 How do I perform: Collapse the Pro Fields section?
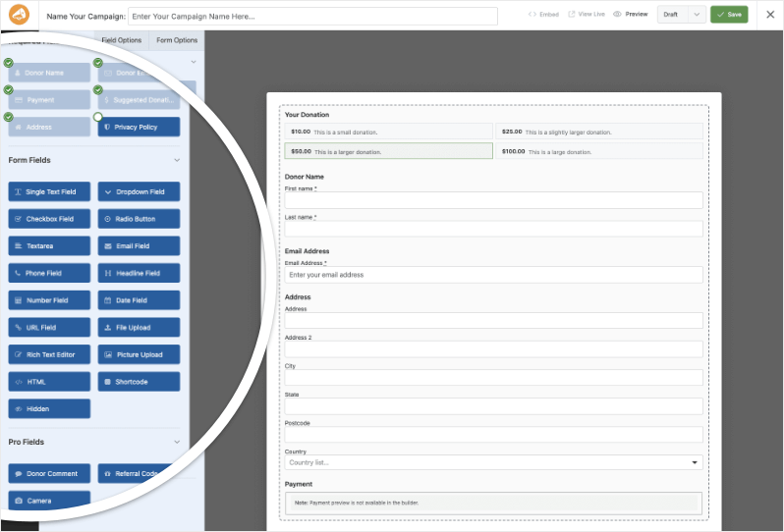pos(177,442)
